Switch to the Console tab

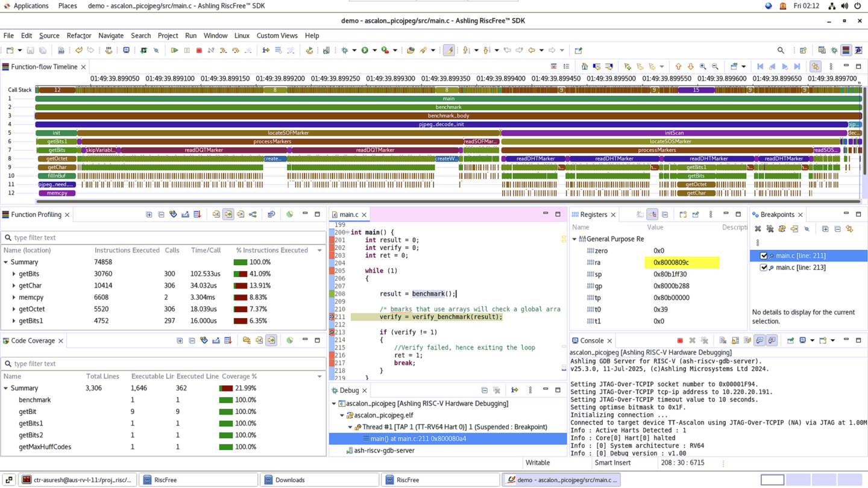[591, 341]
